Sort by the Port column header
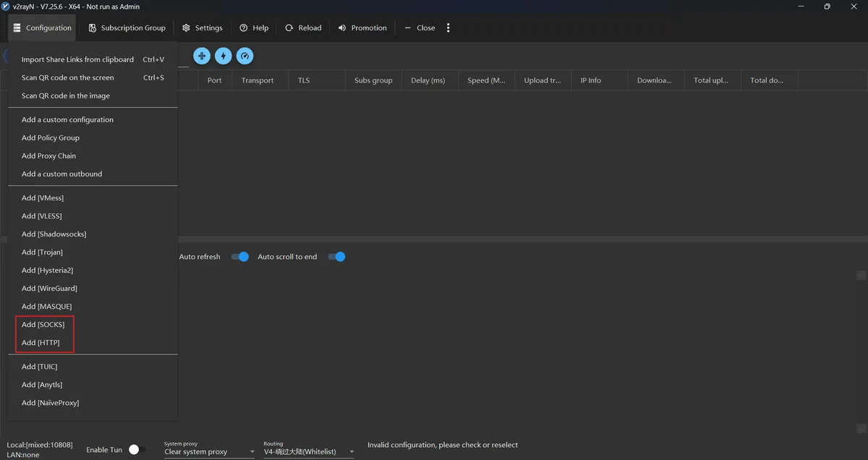Viewport: 868px width, 460px height. pos(215,80)
